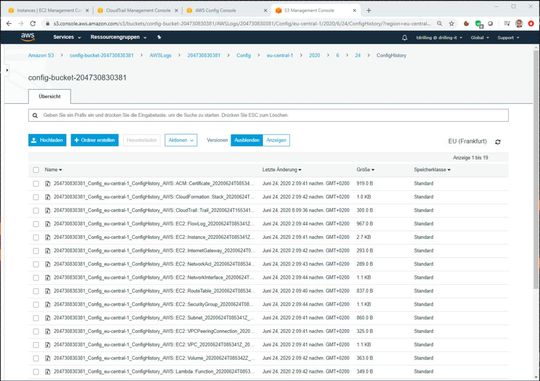This screenshot has height=381, width=540.
Task: Check the ACM Certificate object row
Action: 36,184
